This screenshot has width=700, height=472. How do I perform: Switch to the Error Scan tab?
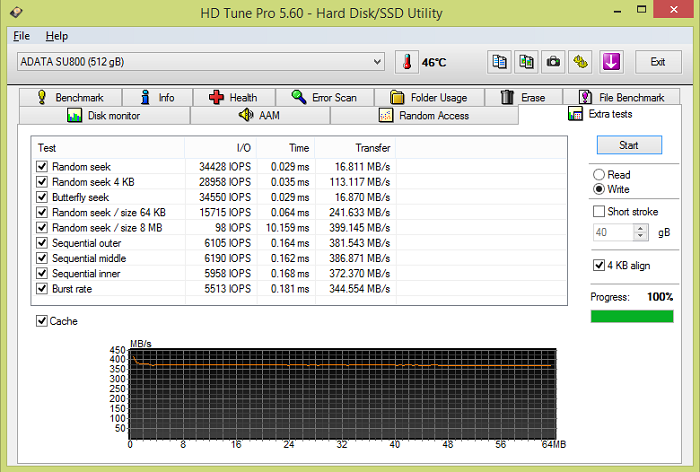tap(325, 97)
